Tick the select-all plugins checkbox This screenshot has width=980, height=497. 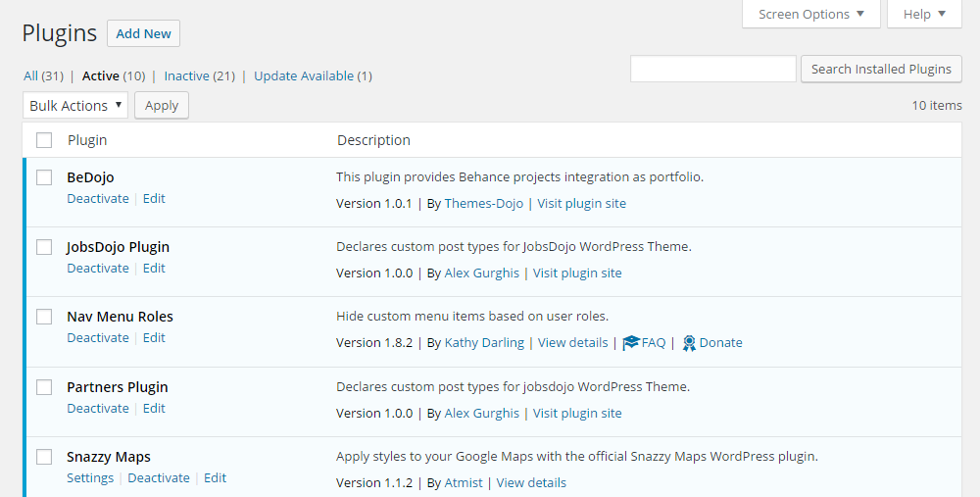pyautogui.click(x=44, y=140)
